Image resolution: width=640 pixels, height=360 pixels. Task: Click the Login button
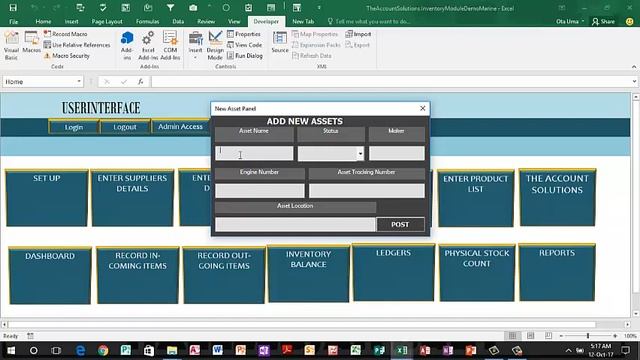[73, 127]
